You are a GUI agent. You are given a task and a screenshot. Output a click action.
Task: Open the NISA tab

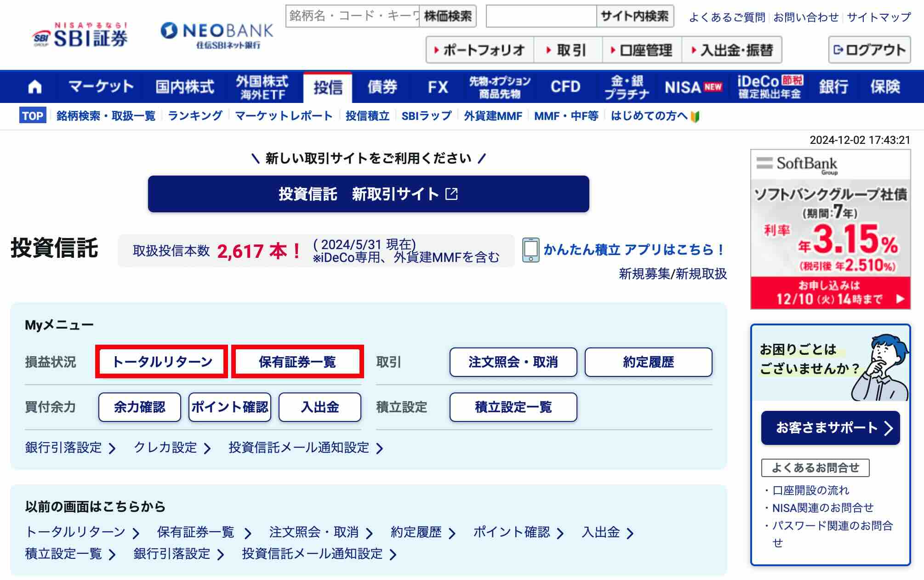(693, 87)
